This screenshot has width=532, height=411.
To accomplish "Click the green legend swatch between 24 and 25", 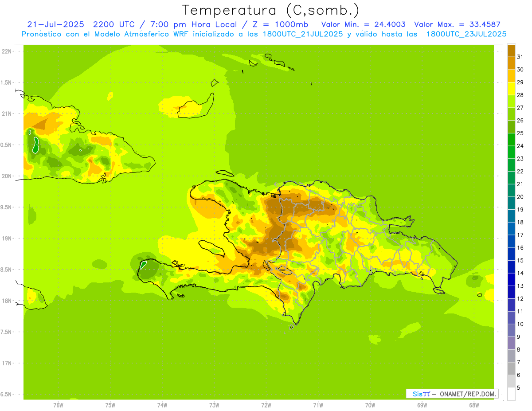I will pos(511,140).
